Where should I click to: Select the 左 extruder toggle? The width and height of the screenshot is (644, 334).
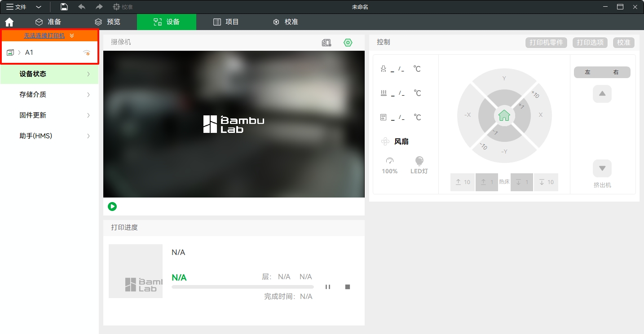click(x=588, y=72)
